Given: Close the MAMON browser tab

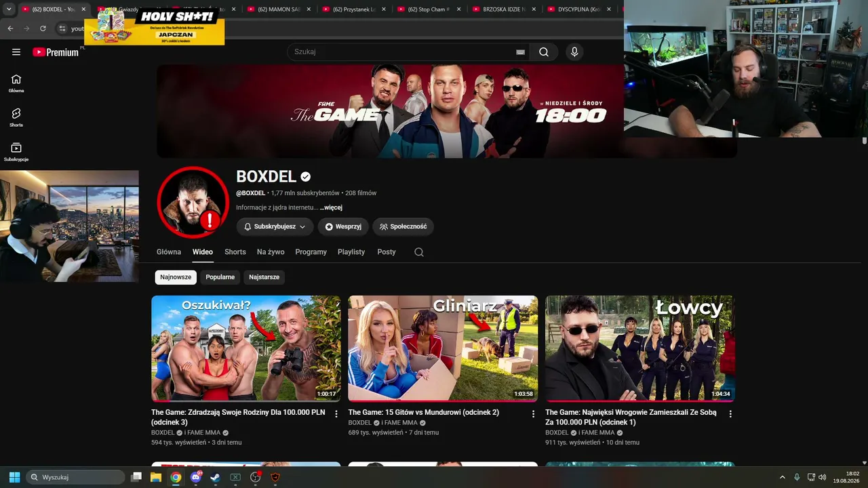Looking at the screenshot, I should coord(309,9).
